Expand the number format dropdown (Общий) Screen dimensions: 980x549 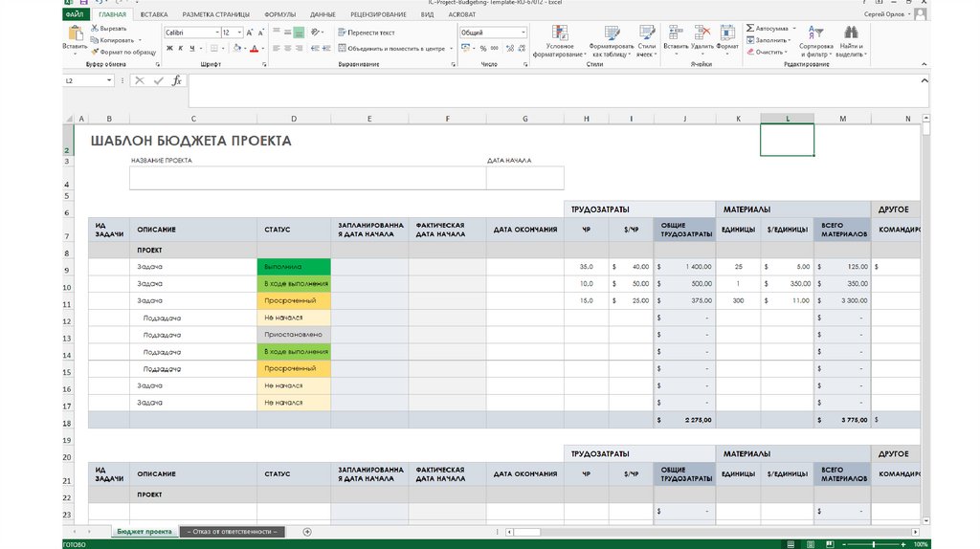[x=523, y=33]
